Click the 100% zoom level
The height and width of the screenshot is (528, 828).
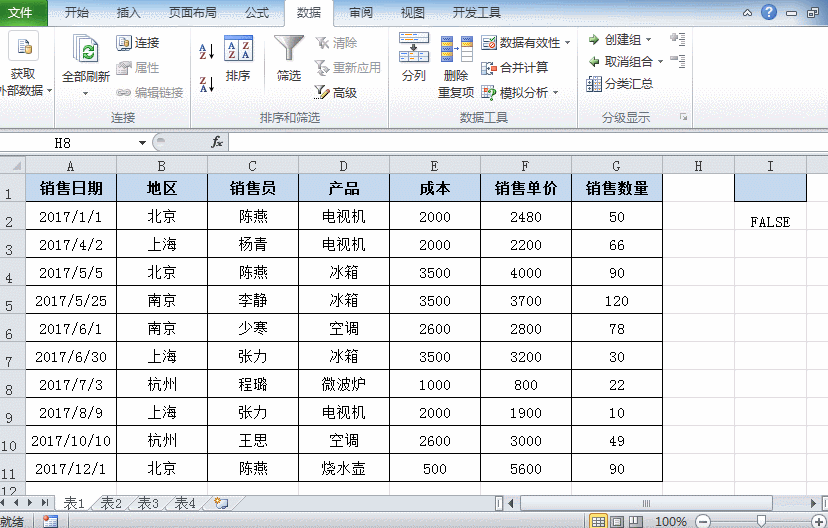tap(671, 522)
